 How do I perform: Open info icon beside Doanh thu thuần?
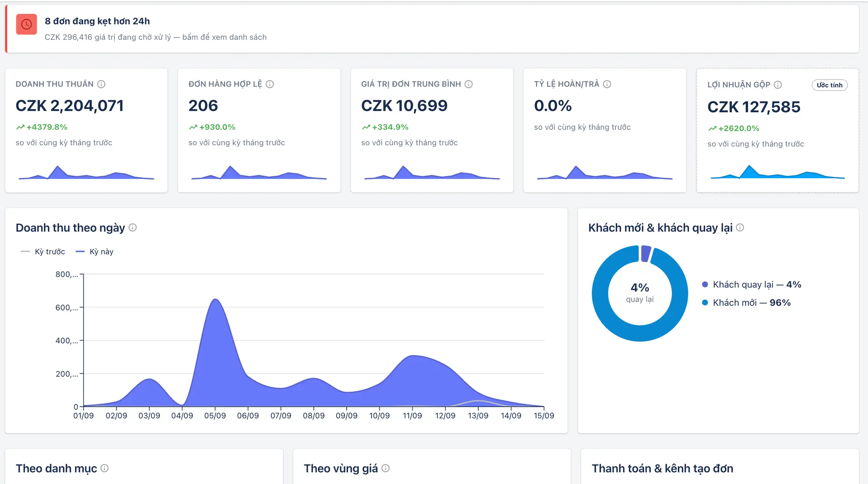[x=101, y=84]
